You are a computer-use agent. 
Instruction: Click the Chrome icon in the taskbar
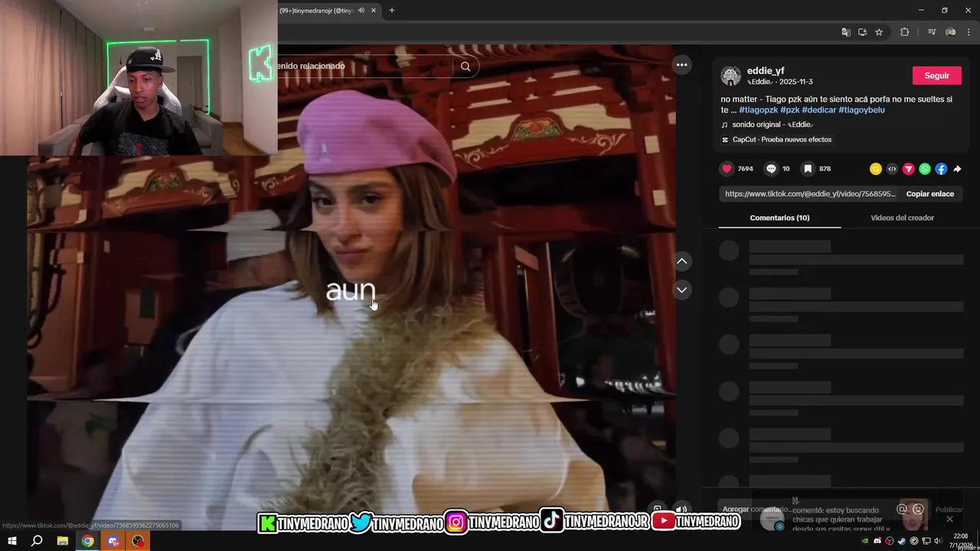pos(88,541)
